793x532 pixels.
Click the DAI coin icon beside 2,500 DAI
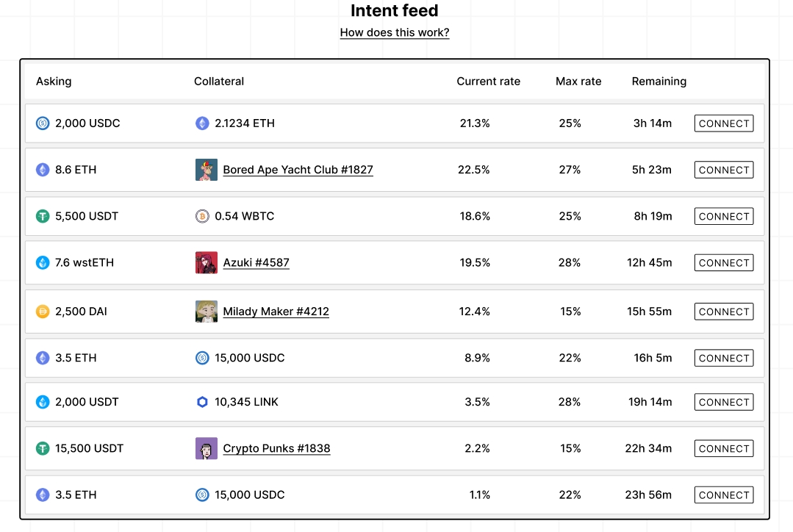pos(43,312)
